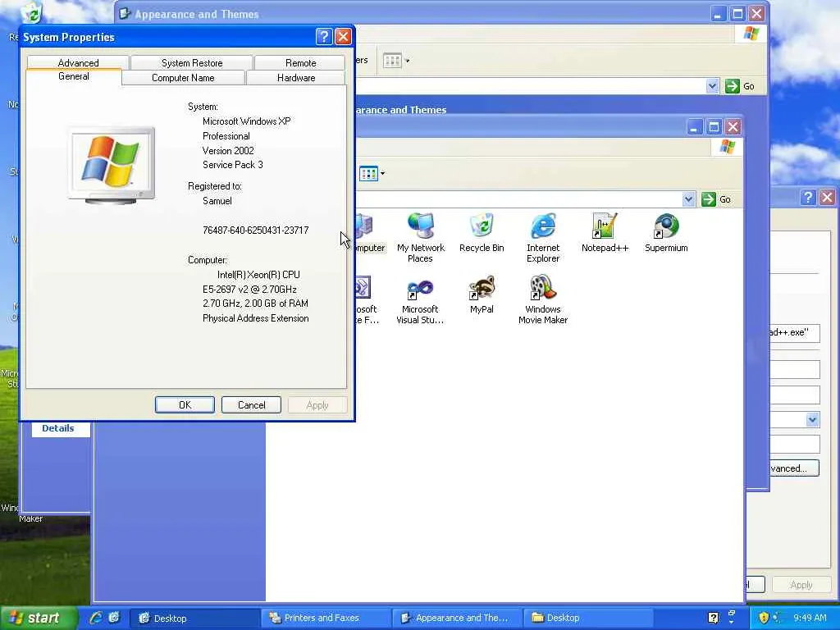This screenshot has width=840, height=630.
Task: Select the General tab
Action: click(74, 76)
